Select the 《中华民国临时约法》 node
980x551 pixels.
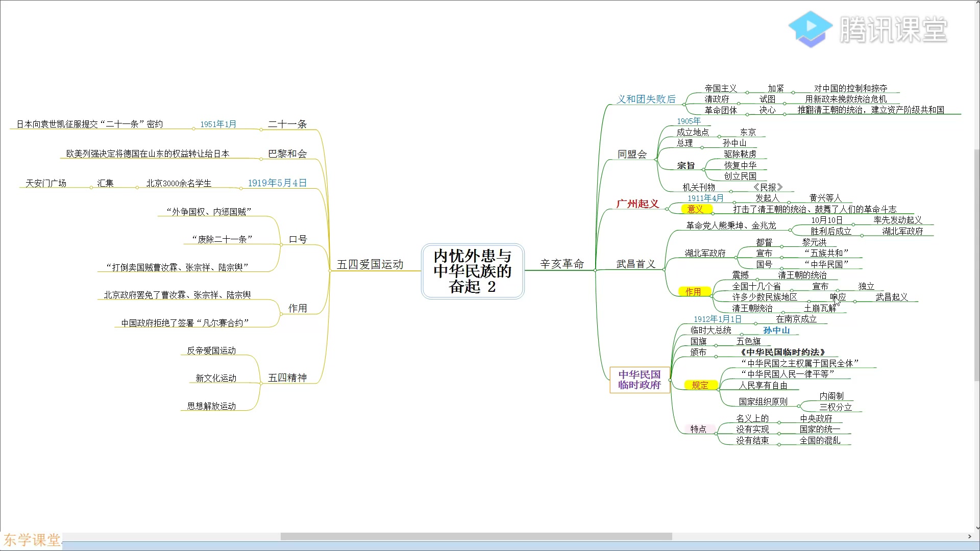tap(782, 352)
